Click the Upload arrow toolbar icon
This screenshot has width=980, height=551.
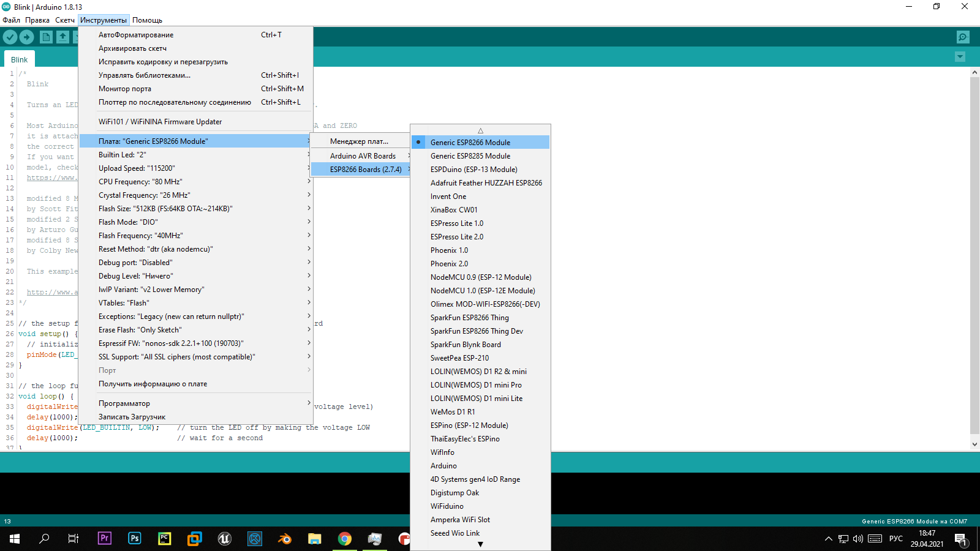27,37
